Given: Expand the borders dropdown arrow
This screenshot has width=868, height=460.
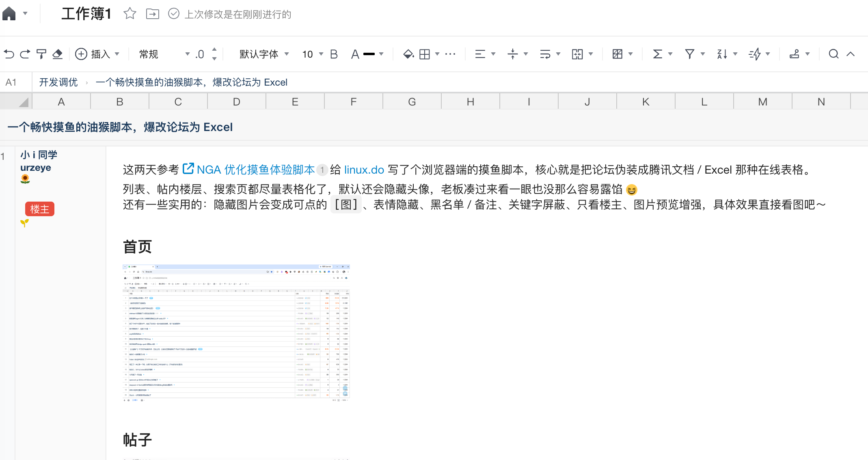Looking at the screenshot, I should (x=437, y=54).
